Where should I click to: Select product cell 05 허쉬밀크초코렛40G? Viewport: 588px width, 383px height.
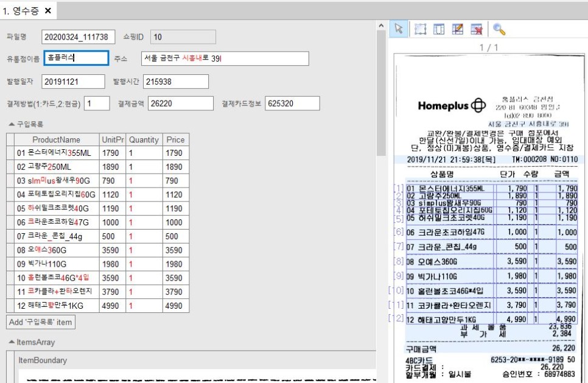56,209
